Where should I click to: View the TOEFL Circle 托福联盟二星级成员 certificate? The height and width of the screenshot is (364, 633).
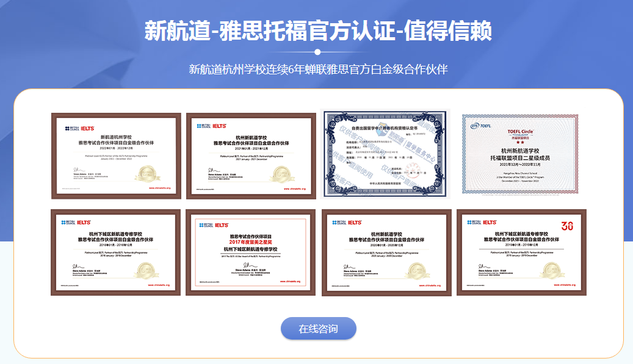[x=520, y=154]
